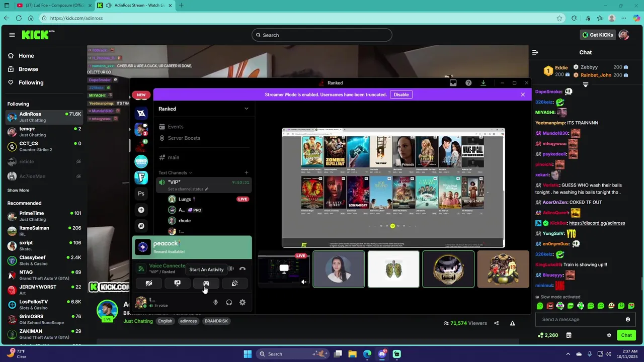Open File Explorer from taskbar

(353, 354)
